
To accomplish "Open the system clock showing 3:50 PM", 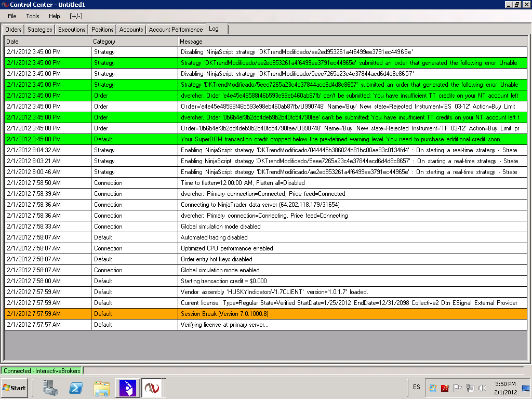I will tap(505, 388).
